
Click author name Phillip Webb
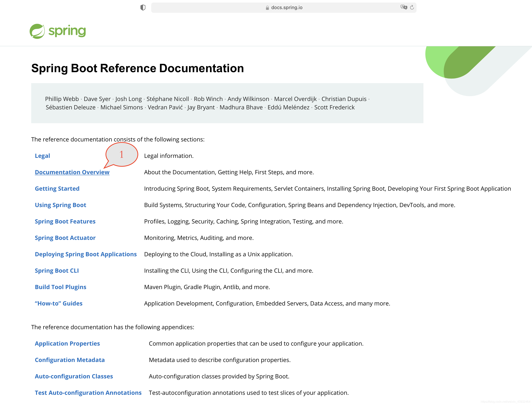point(62,99)
